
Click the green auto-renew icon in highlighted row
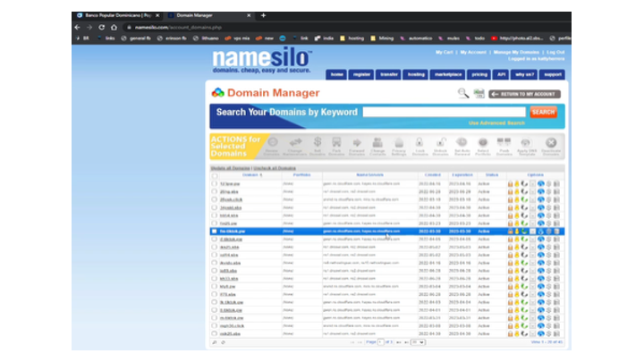(524, 232)
